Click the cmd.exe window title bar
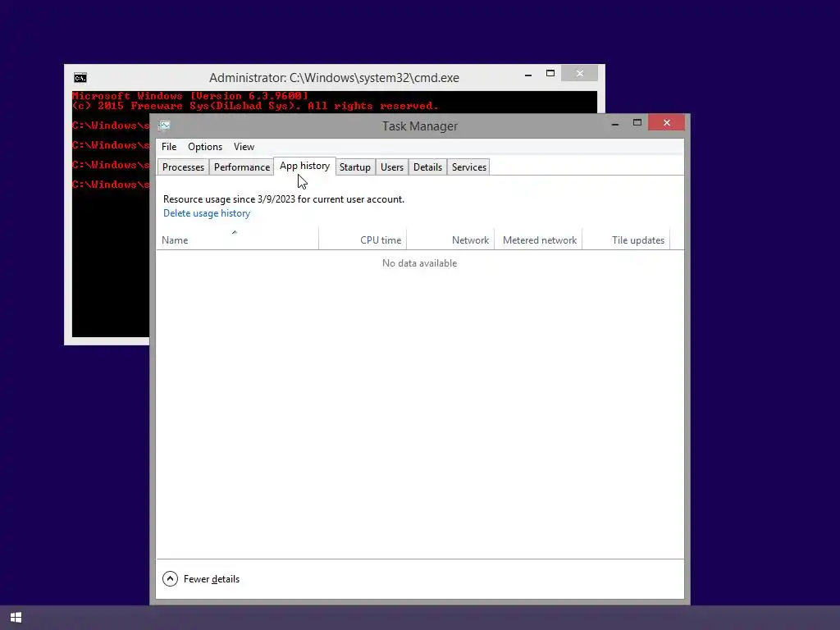840x630 pixels. click(334, 78)
